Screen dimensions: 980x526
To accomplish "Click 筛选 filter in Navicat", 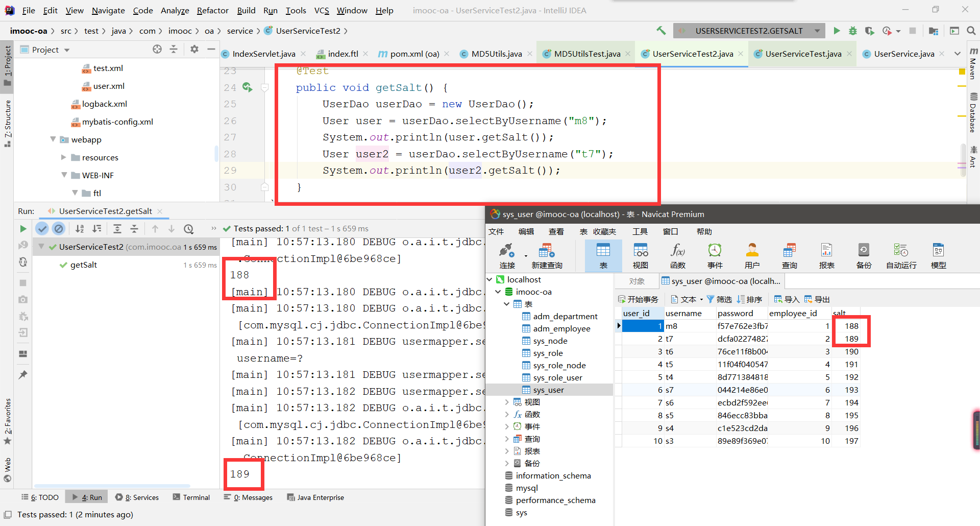I will pyautogui.click(x=719, y=299).
